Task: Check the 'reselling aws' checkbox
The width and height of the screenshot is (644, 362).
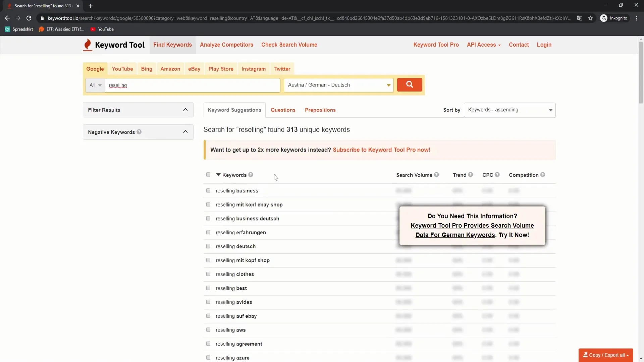Action: point(208,329)
